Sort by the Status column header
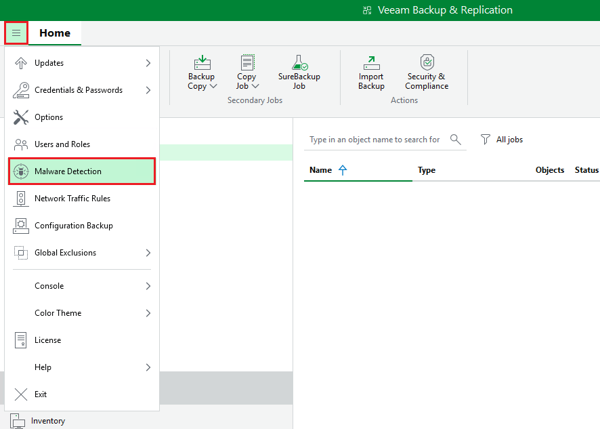600x429 pixels. pyautogui.click(x=586, y=170)
